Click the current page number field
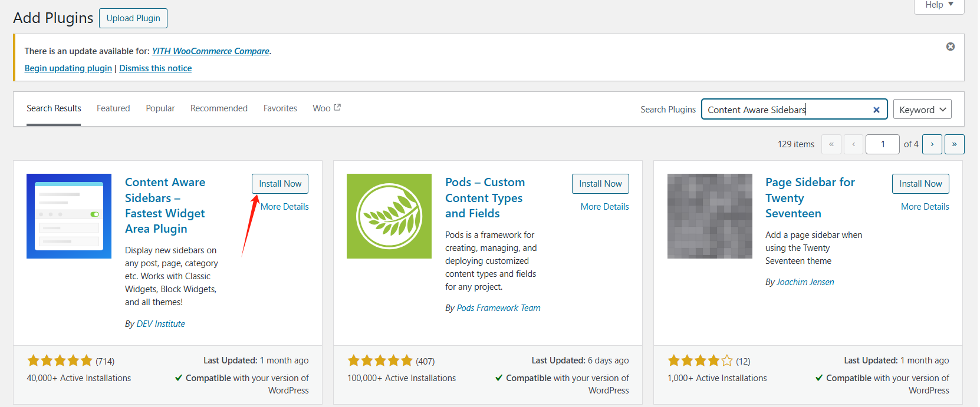 coord(882,144)
